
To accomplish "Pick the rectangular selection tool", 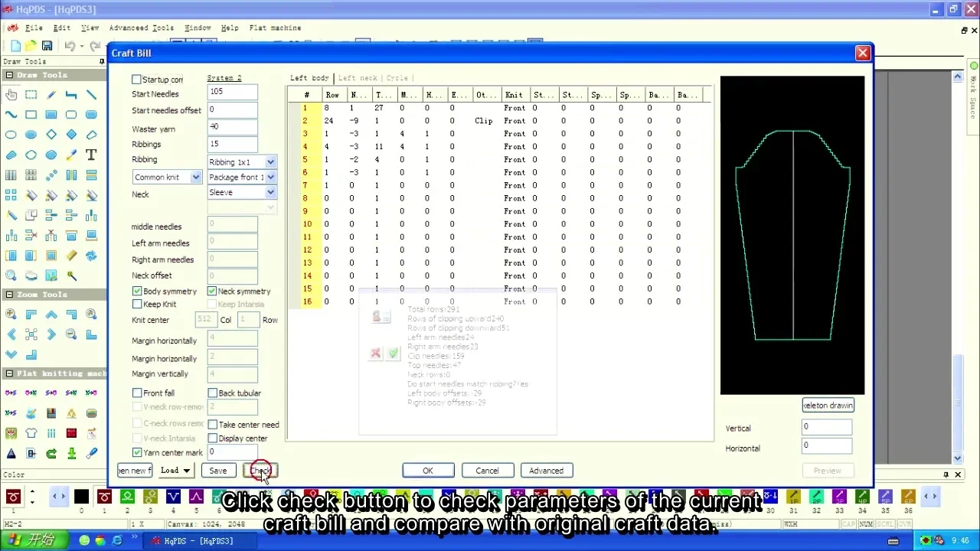I will click(31, 95).
